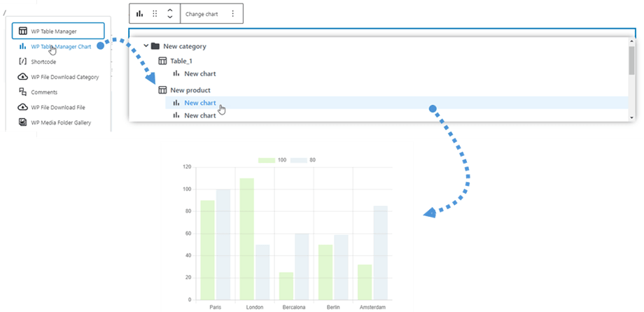This screenshot has width=644, height=312.
Task: Select the New product table item
Action: [190, 90]
